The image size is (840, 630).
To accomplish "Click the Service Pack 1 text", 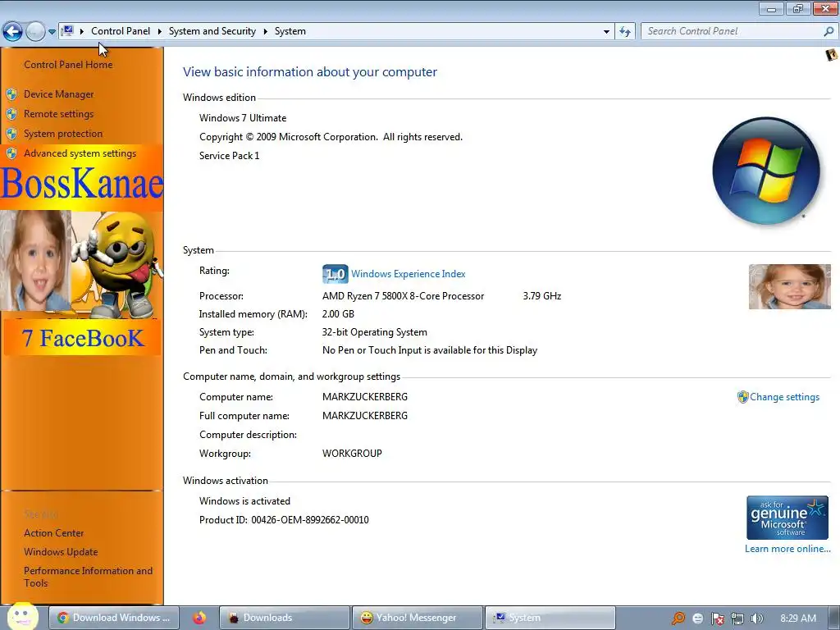I will (x=230, y=155).
